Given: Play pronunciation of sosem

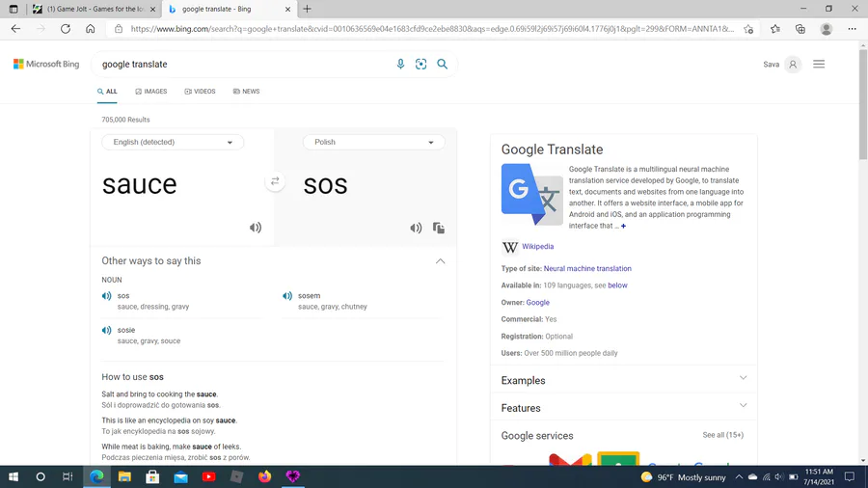Looking at the screenshot, I should pos(287,296).
